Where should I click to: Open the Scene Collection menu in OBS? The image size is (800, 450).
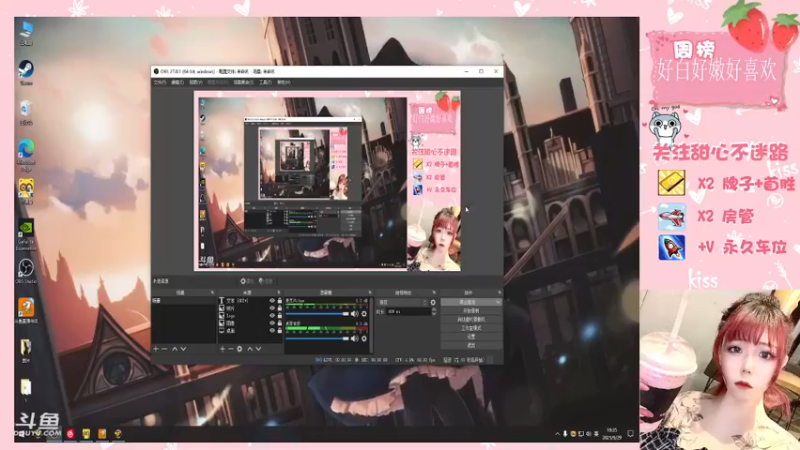[243, 82]
